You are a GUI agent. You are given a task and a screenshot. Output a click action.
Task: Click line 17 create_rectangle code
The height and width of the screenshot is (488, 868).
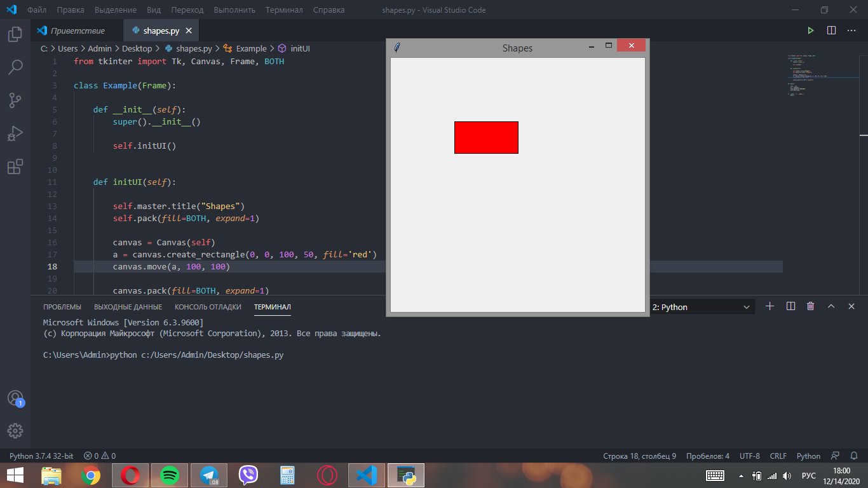tap(245, 254)
